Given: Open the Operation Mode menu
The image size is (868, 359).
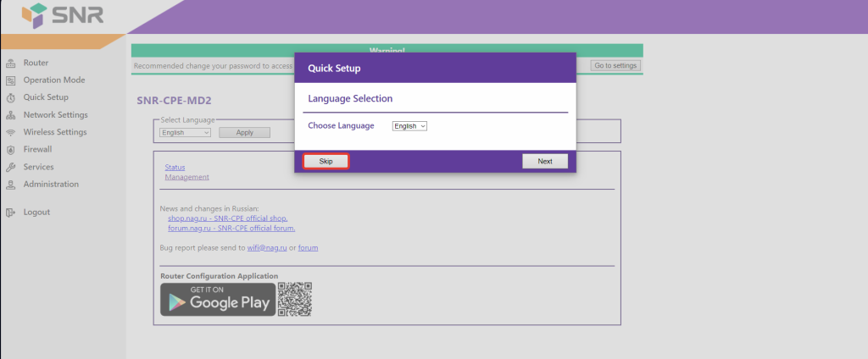Looking at the screenshot, I should (54, 80).
